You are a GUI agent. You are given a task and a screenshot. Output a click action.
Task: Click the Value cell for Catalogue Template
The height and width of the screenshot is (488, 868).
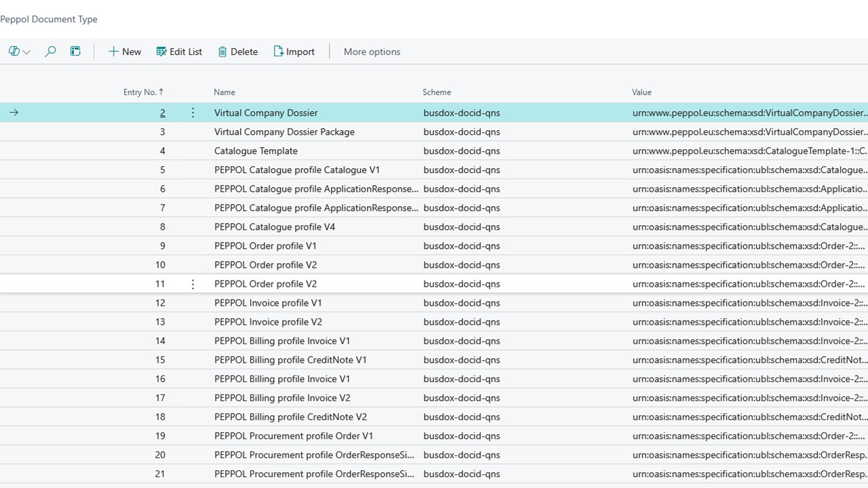pyautogui.click(x=749, y=151)
